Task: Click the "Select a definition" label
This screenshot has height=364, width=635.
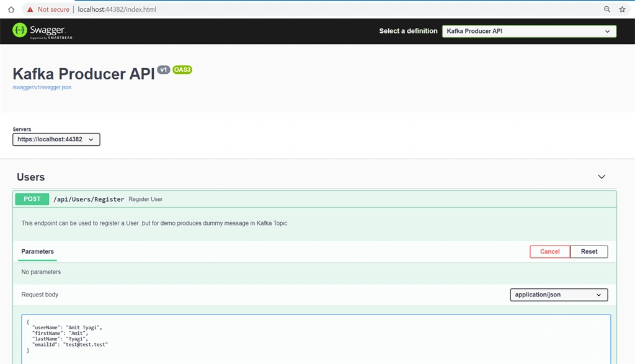Action: pyautogui.click(x=408, y=31)
